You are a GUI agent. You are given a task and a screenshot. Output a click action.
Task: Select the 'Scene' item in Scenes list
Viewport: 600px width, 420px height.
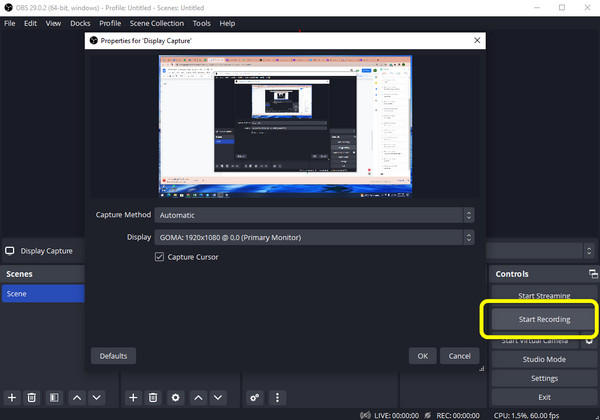43,294
